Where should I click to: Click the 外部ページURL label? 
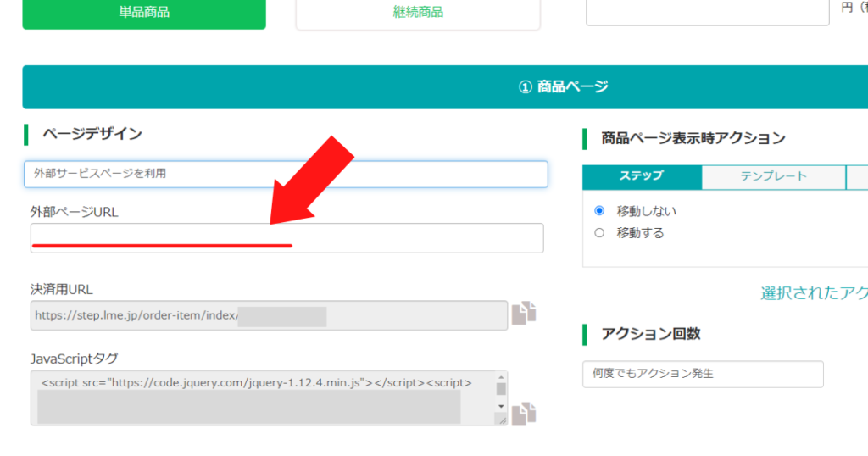[75, 212]
